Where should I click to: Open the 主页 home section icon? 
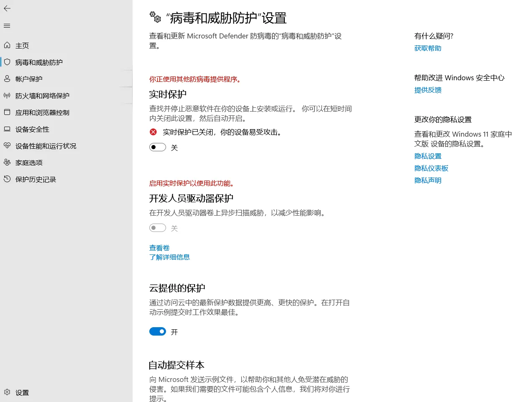6,45
